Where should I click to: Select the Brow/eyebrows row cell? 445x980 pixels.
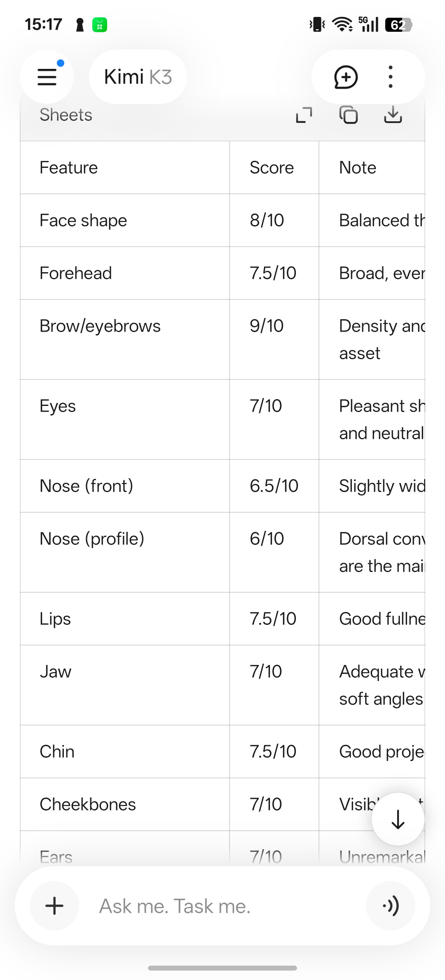click(x=125, y=339)
